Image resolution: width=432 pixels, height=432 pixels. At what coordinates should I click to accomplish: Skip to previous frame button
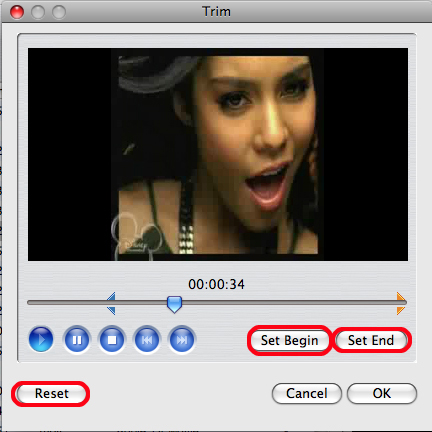pyautogui.click(x=147, y=340)
